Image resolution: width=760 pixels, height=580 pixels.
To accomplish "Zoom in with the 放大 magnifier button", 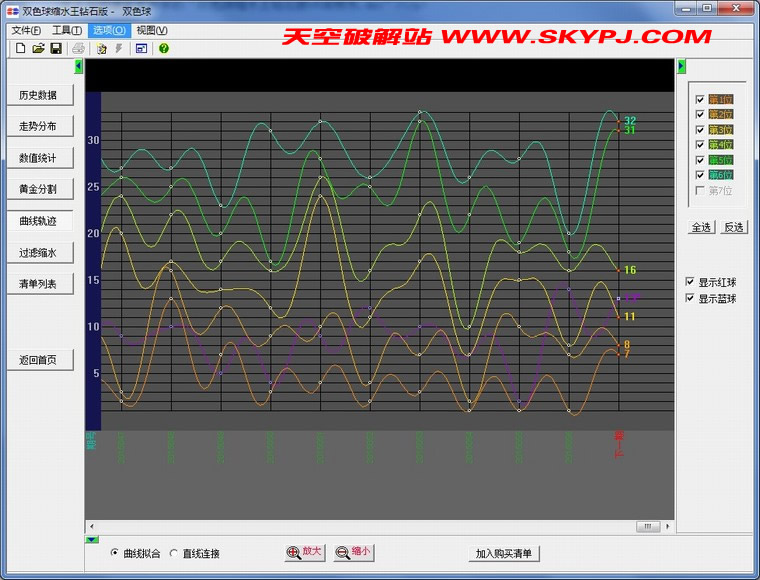I will pos(304,552).
